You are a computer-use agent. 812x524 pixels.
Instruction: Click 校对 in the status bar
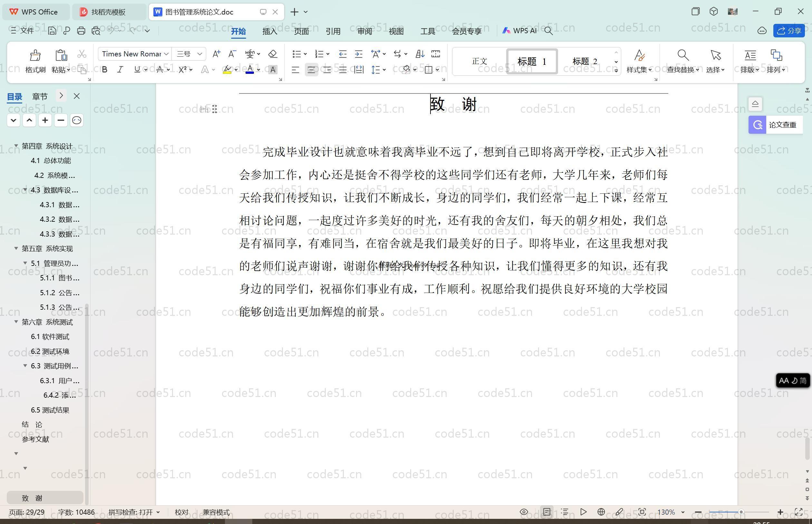pos(181,512)
